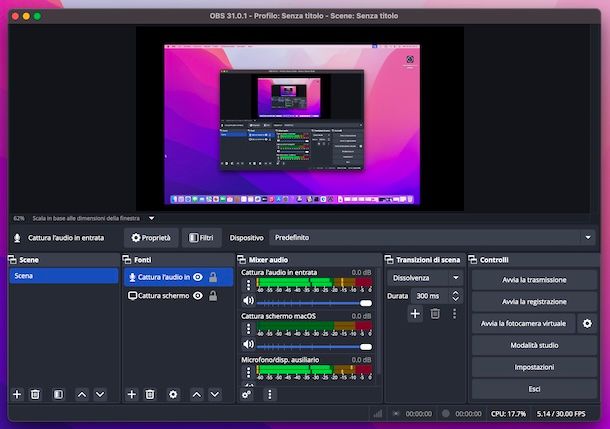Hide the Cattura l'audio in source

pyautogui.click(x=198, y=277)
